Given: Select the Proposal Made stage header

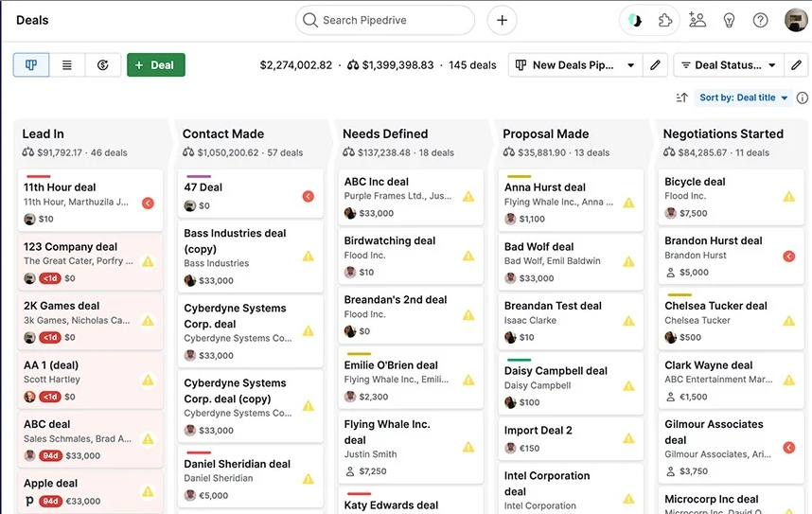Looking at the screenshot, I should point(572,142).
